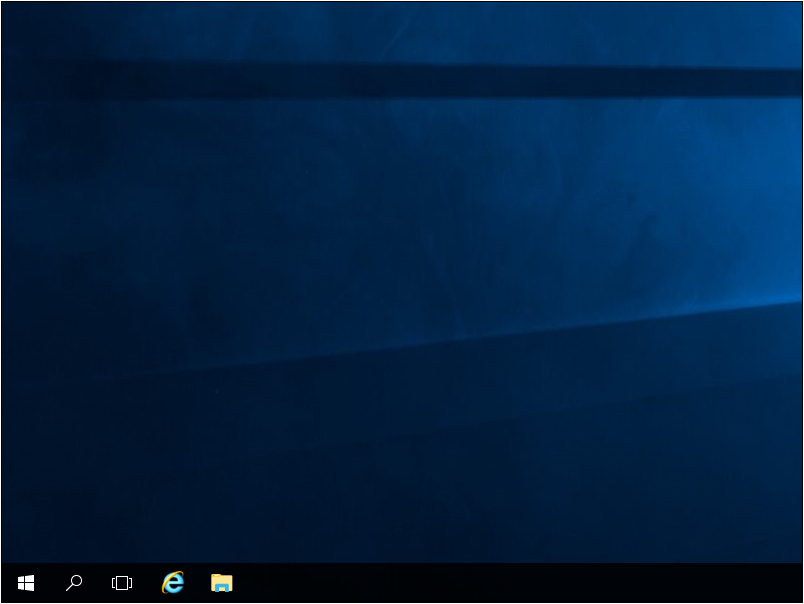Launch Internet Explorer from the taskbar
The width and height of the screenshot is (804, 604).
(x=173, y=582)
